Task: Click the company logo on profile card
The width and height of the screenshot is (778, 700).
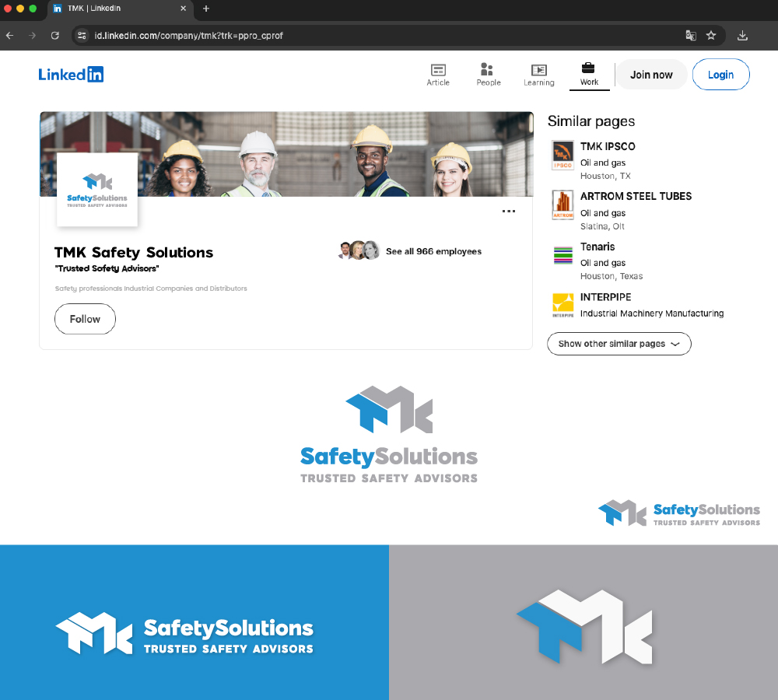Action: click(97, 190)
